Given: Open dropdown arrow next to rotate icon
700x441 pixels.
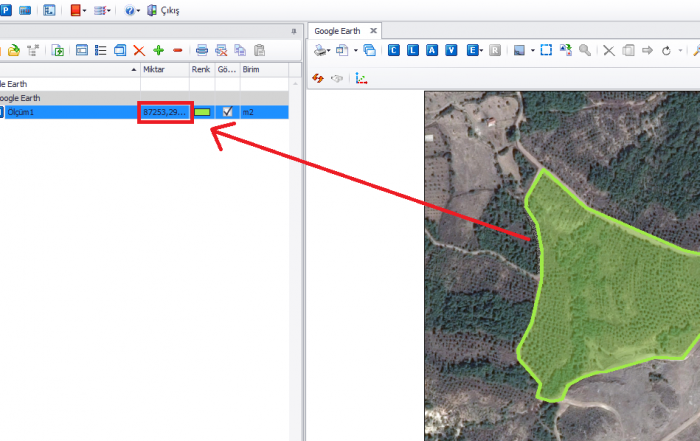Looking at the screenshot, I should point(678,50).
